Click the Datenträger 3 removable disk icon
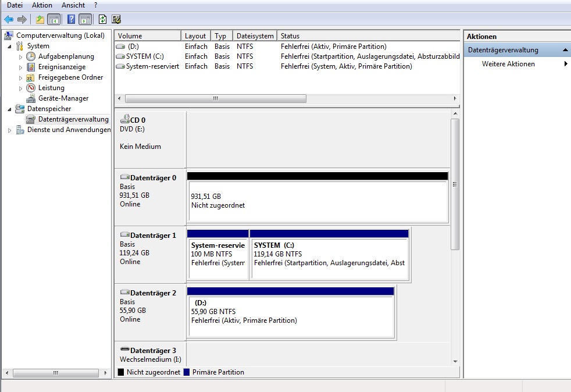This screenshot has width=571, height=392. [125, 349]
